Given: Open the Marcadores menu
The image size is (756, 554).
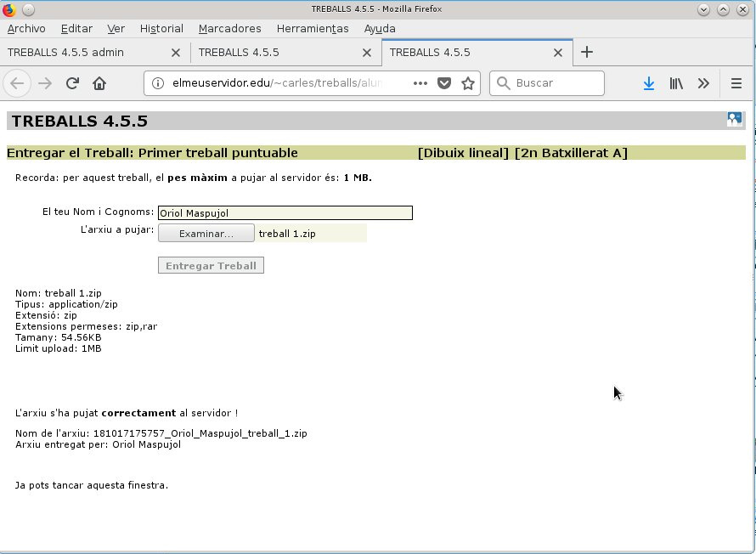Looking at the screenshot, I should [229, 28].
